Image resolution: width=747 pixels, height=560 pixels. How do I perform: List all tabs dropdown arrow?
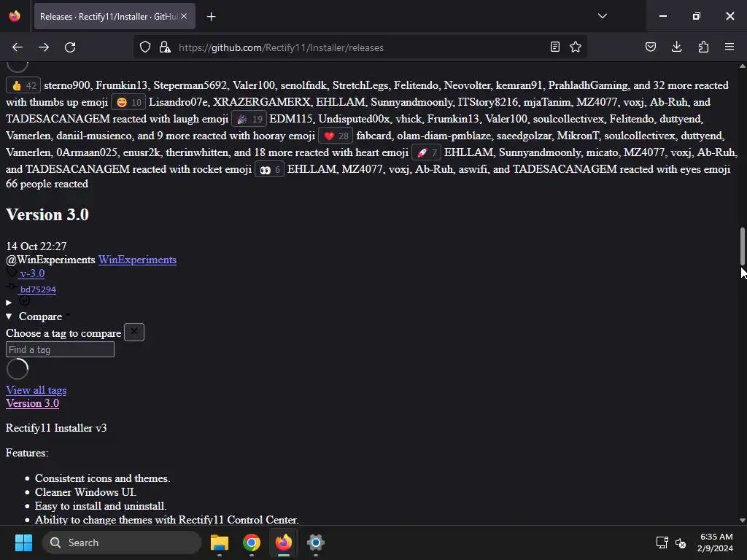tap(602, 16)
